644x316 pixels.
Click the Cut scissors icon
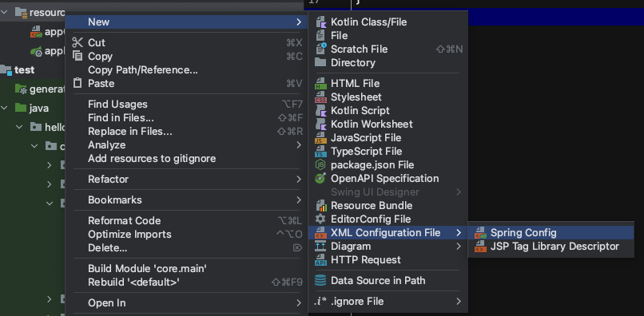(78, 42)
